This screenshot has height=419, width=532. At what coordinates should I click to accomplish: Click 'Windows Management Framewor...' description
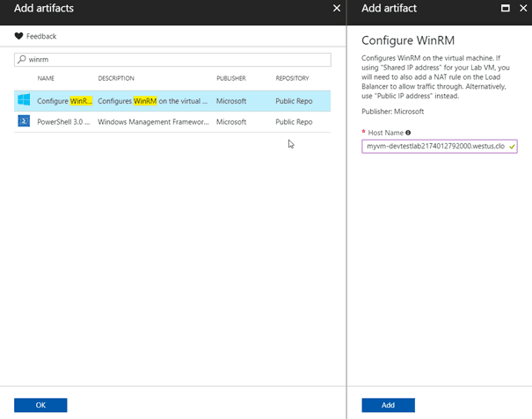tap(153, 122)
